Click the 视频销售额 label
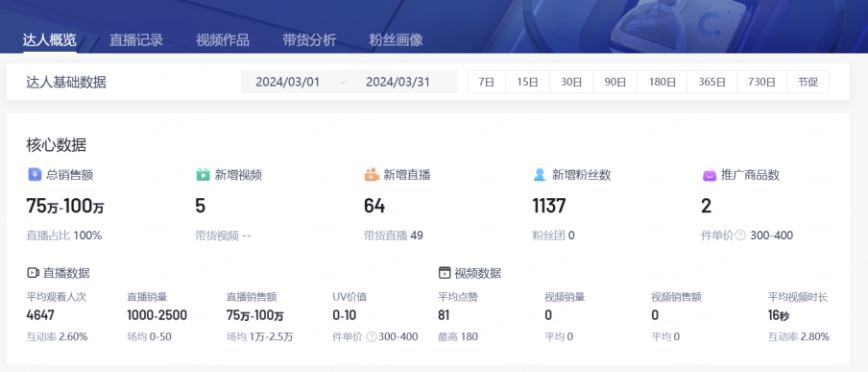This screenshot has width=868, height=372. click(677, 297)
